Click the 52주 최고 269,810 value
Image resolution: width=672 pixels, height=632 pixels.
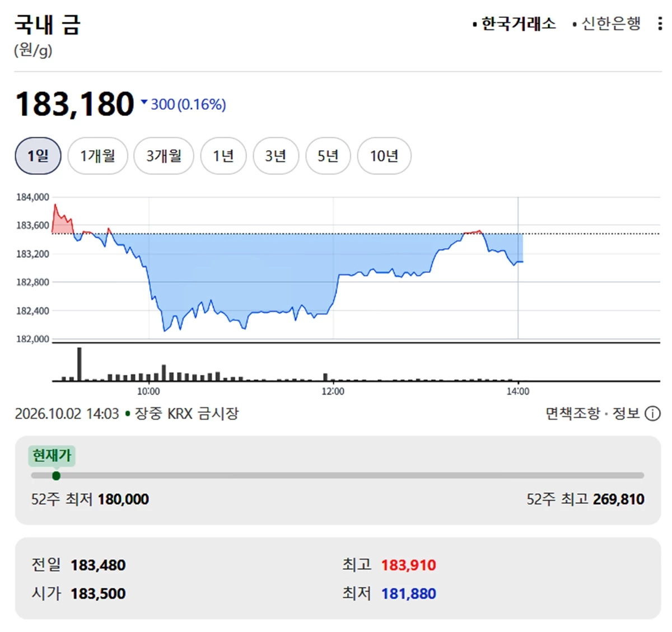point(618,499)
